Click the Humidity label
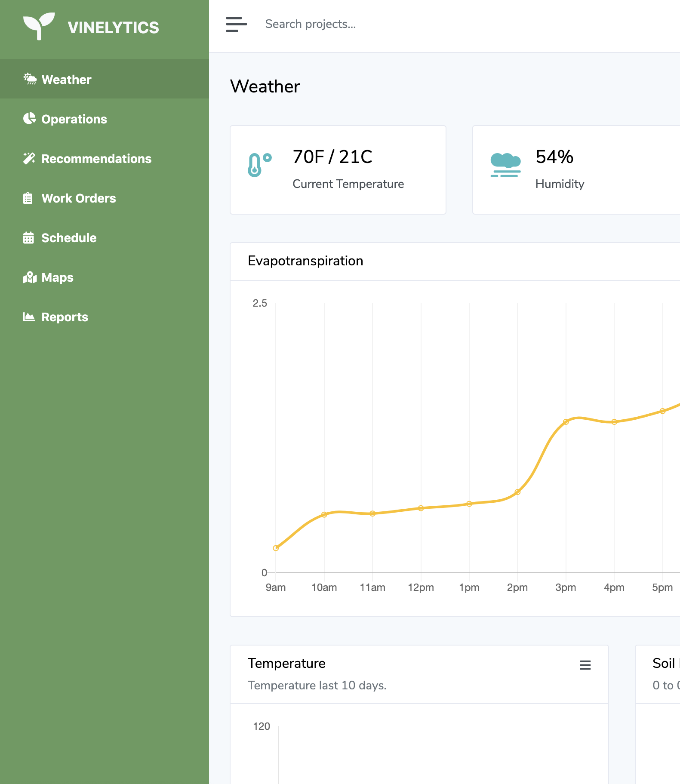The width and height of the screenshot is (680, 784). point(560,184)
